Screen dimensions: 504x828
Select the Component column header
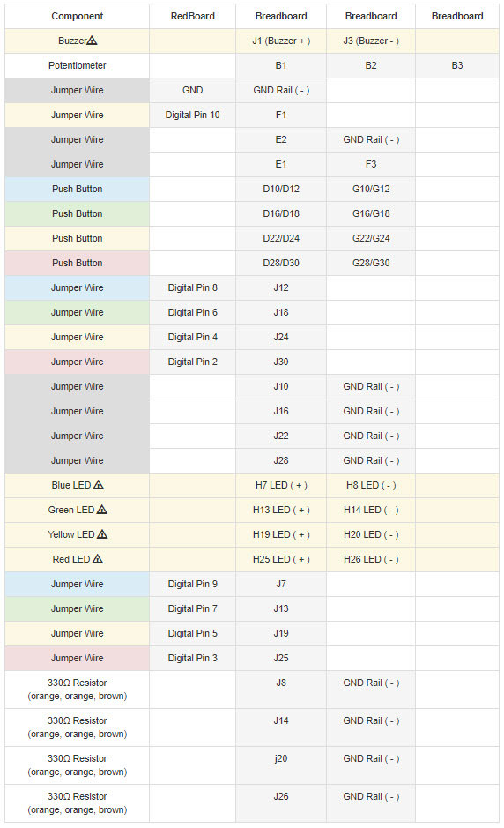click(x=77, y=17)
